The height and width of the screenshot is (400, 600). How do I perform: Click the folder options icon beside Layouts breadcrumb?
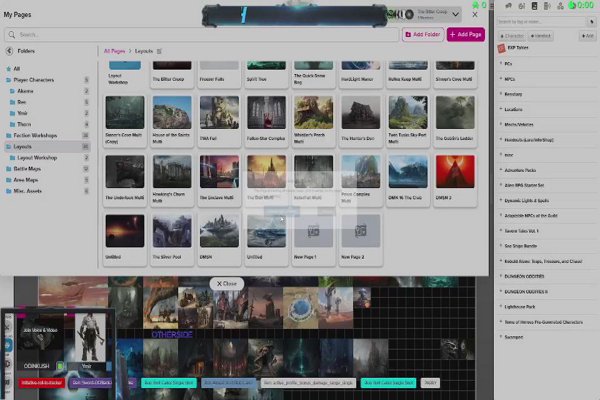tap(159, 51)
